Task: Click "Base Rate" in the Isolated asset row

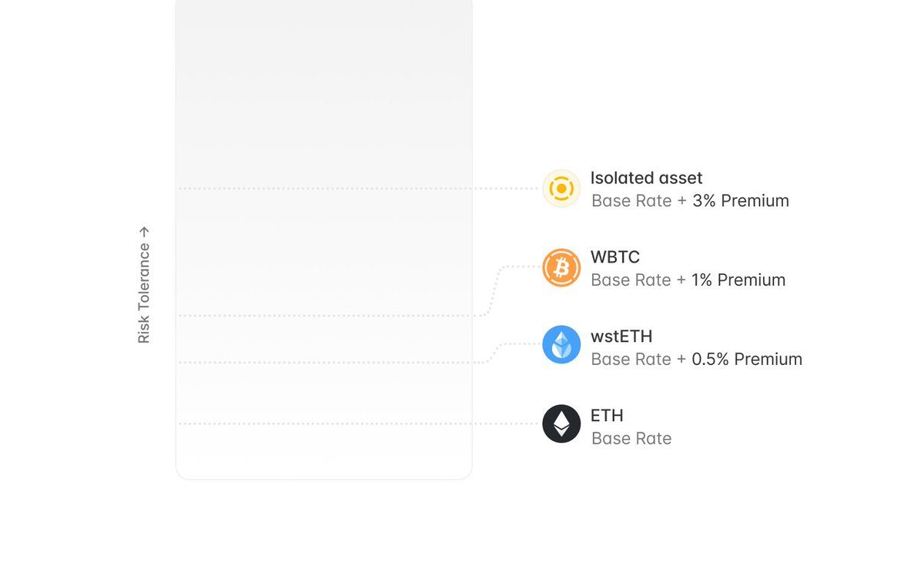Action: pos(631,201)
